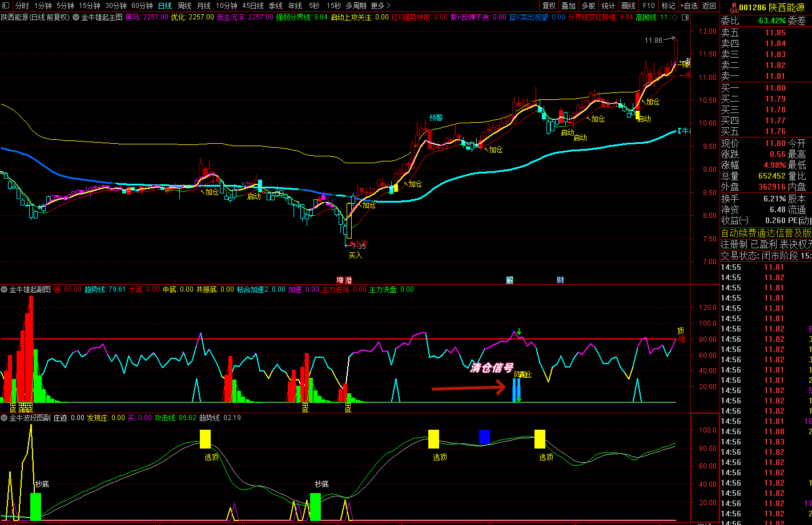Expand the 金牛雄起副图 indicator dropdown
812x525 pixels.
[5, 290]
